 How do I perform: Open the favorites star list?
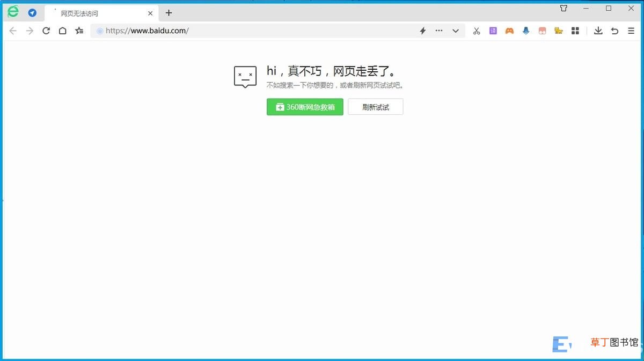(79, 31)
